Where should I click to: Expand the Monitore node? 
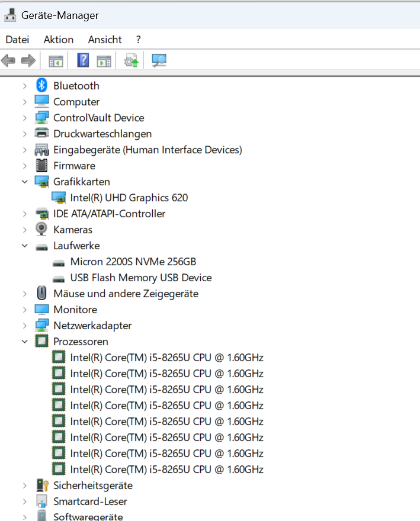25,310
